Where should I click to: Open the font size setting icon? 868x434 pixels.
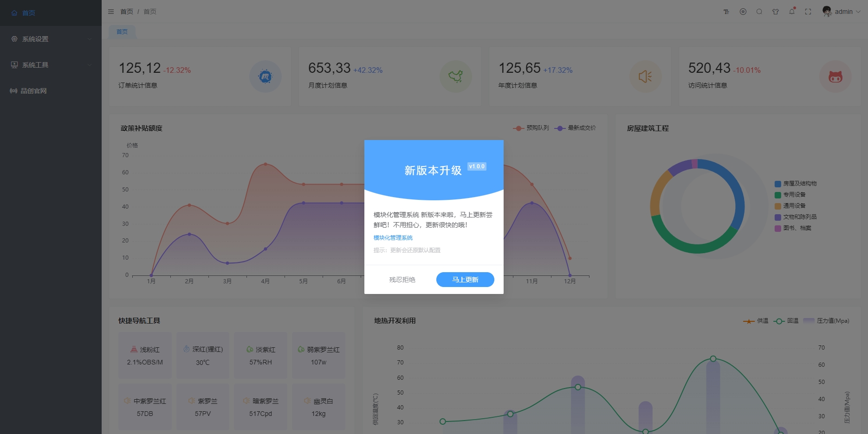(726, 12)
